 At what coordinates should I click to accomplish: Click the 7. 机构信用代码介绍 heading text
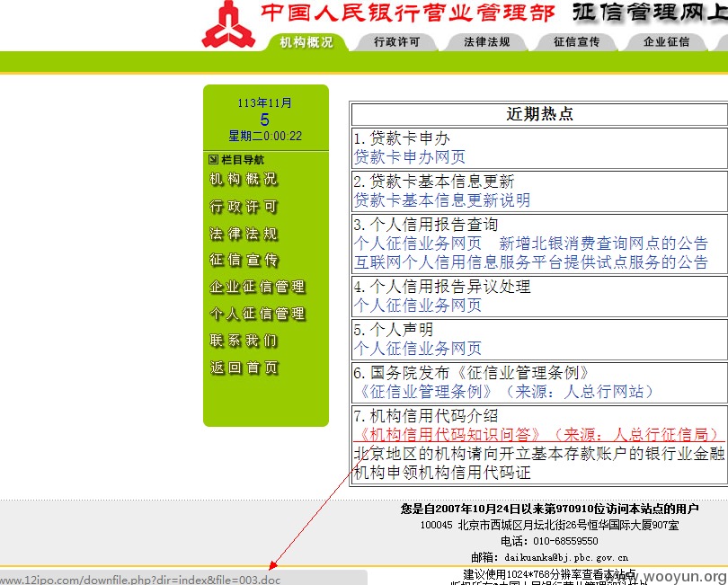click(x=426, y=416)
